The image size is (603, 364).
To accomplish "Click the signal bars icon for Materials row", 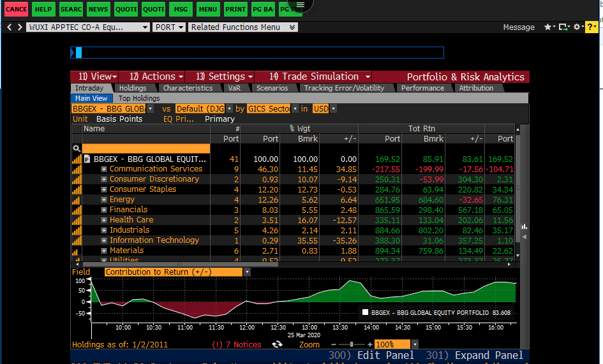I will (x=75, y=251).
